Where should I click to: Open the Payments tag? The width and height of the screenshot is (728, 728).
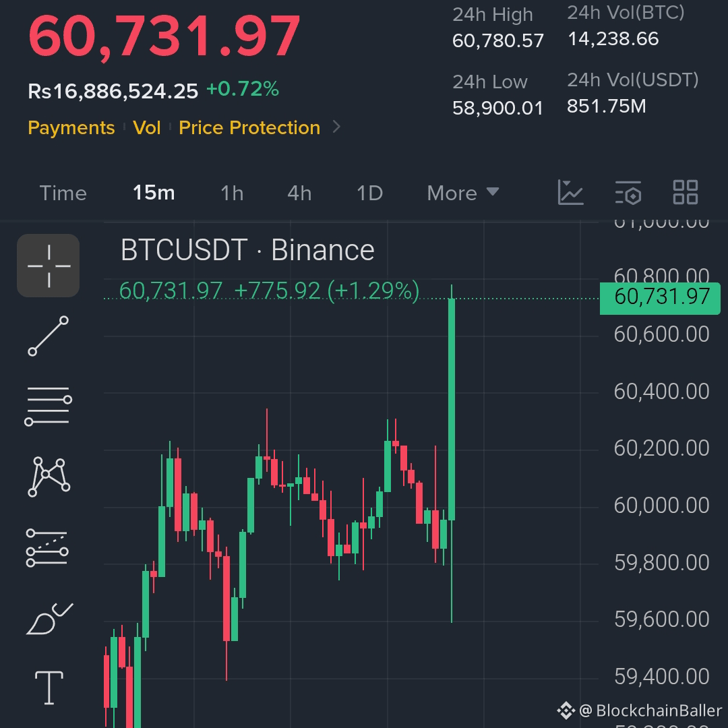click(71, 127)
